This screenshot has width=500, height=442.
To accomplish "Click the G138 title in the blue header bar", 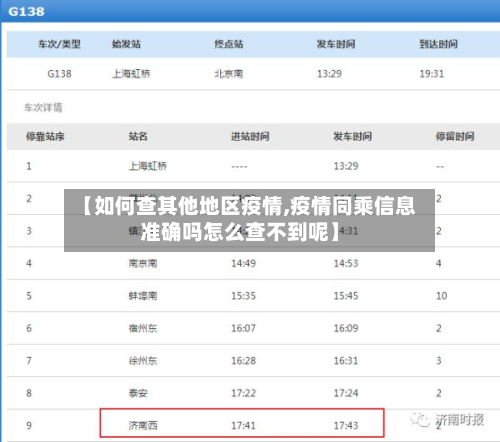I will pyautogui.click(x=26, y=12).
